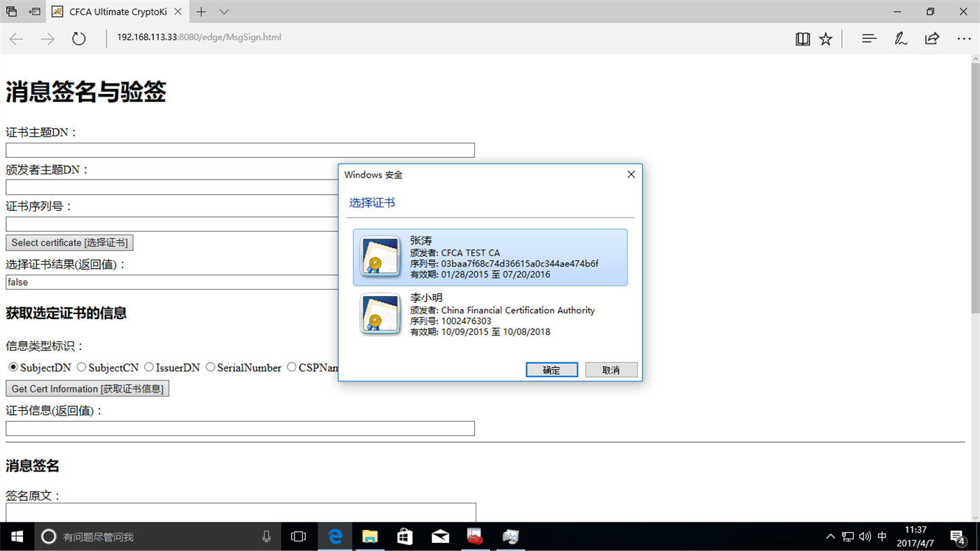
Task: Click 证书主题DN input field
Action: pyautogui.click(x=240, y=150)
